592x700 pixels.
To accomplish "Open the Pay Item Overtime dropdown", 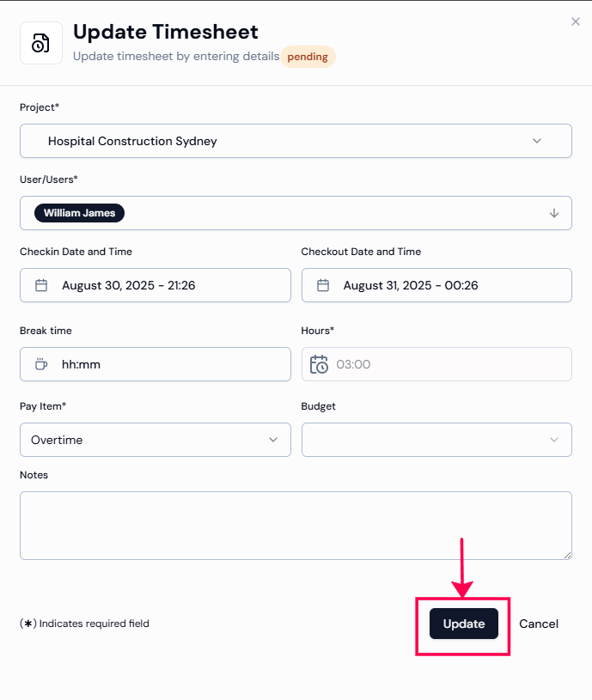I will pyautogui.click(x=155, y=440).
